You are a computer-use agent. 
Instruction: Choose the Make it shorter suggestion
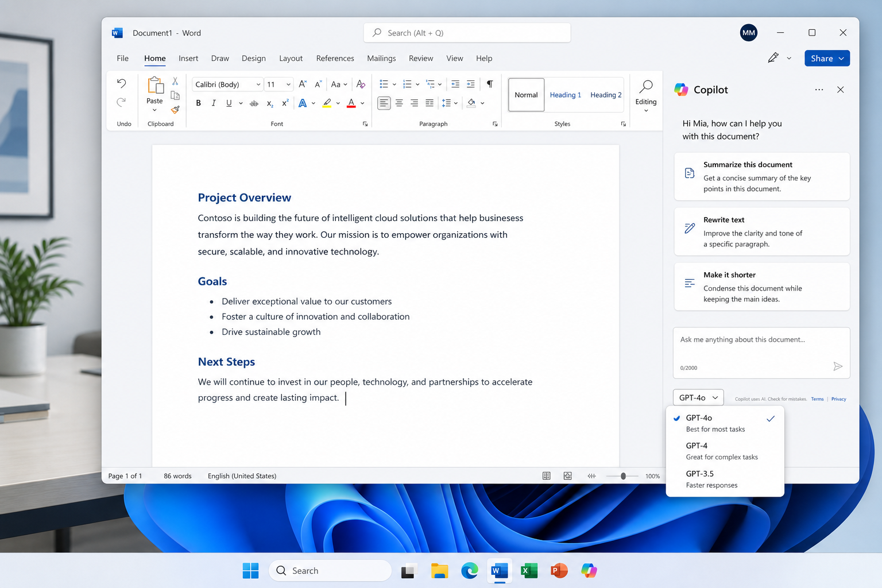[x=762, y=287]
